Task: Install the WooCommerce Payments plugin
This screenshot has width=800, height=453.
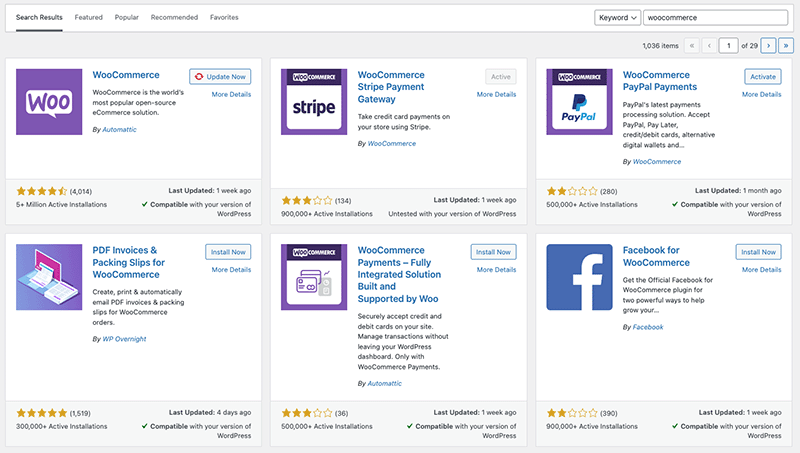Action: (493, 252)
